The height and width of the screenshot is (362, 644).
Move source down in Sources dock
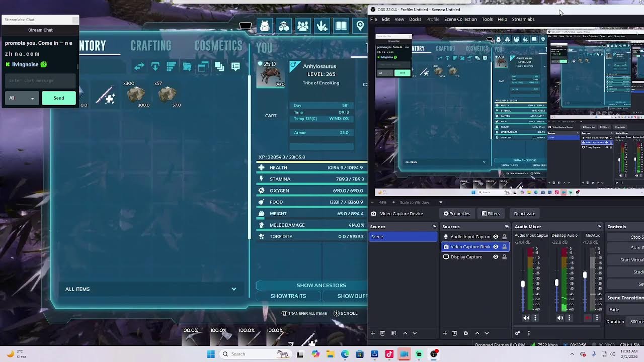pos(487,333)
